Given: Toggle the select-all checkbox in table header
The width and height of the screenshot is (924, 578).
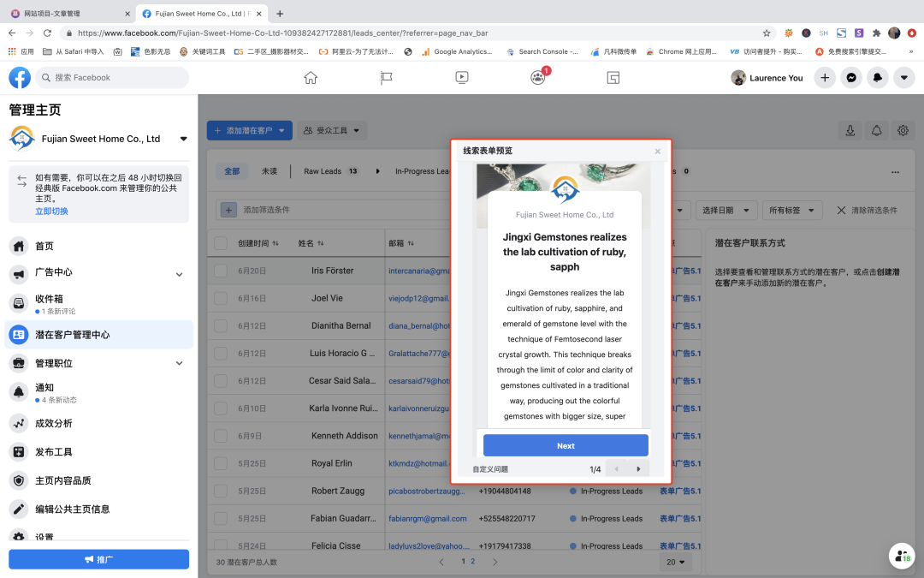Looking at the screenshot, I should (x=221, y=243).
